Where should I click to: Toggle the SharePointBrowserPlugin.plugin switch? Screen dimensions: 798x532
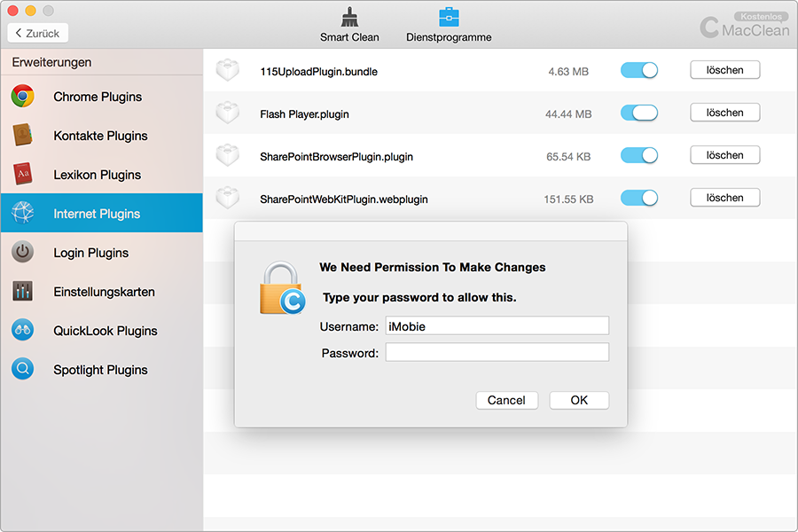tap(639, 155)
